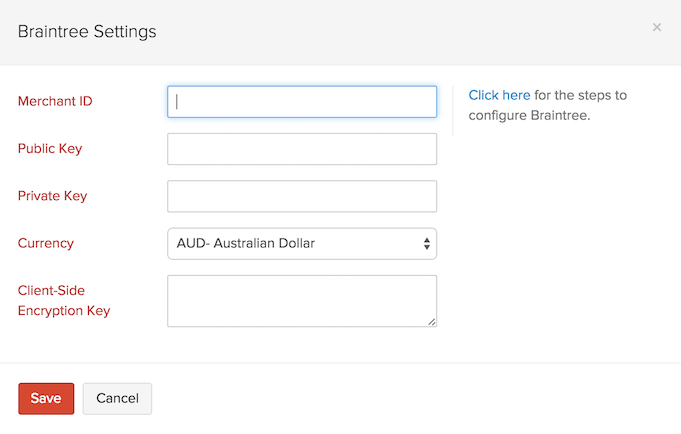This screenshot has height=434, width=681.
Task: Select the Private Key input field
Action: [302, 196]
